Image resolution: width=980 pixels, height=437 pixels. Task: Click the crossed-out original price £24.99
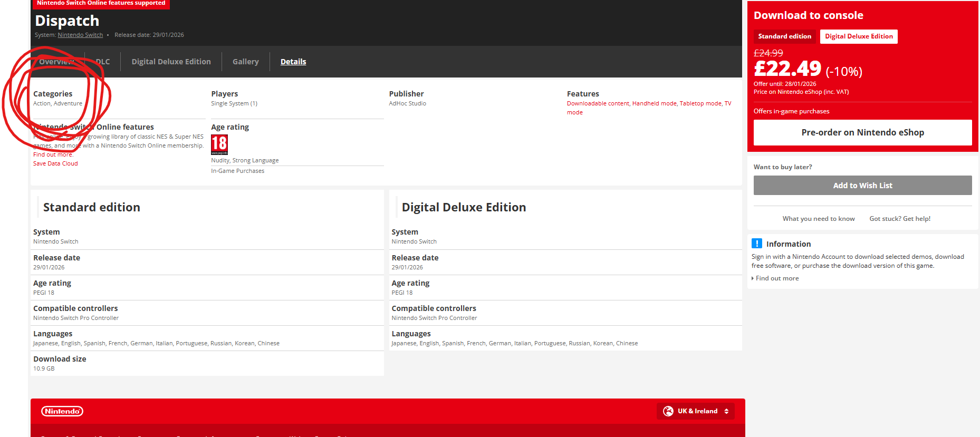point(768,53)
